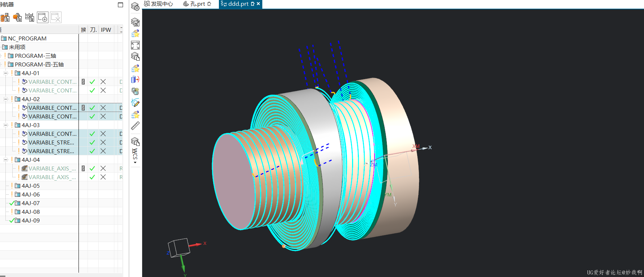644x277 pixels.
Task: Click the add new window icon
Action: pos(43,17)
